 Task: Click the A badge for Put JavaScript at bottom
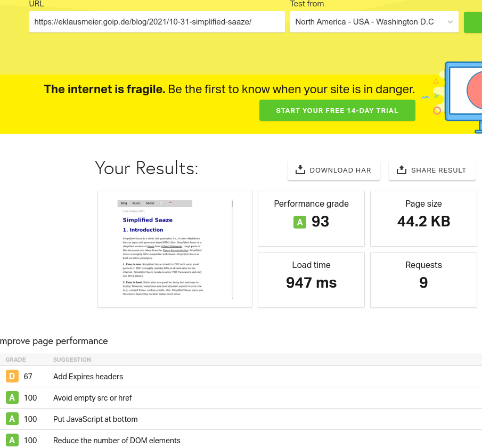click(12, 419)
